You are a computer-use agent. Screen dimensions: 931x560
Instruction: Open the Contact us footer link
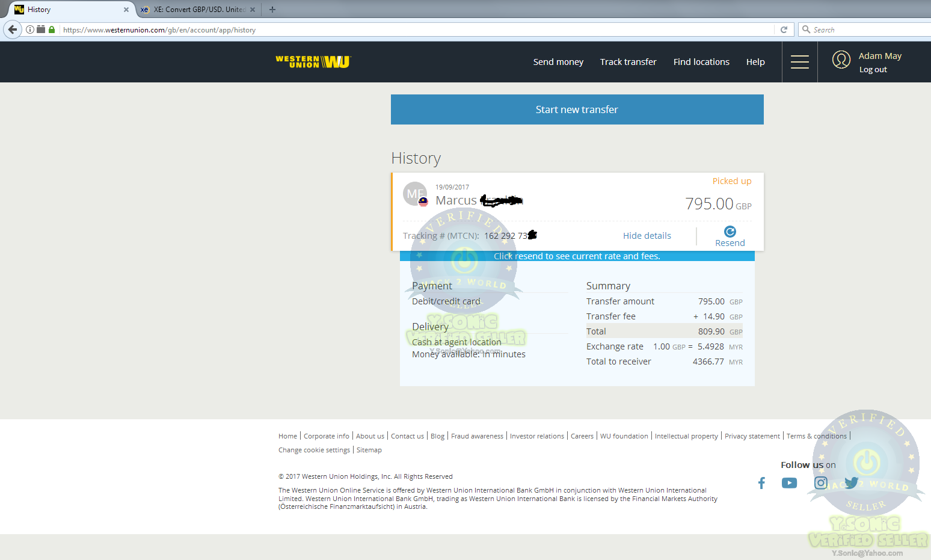pos(407,436)
